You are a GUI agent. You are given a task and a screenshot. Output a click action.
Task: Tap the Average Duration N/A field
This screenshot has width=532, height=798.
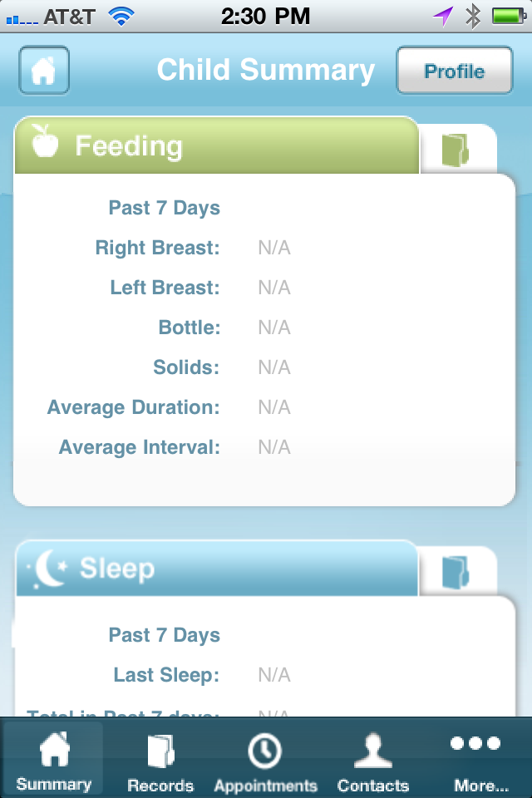click(x=274, y=407)
